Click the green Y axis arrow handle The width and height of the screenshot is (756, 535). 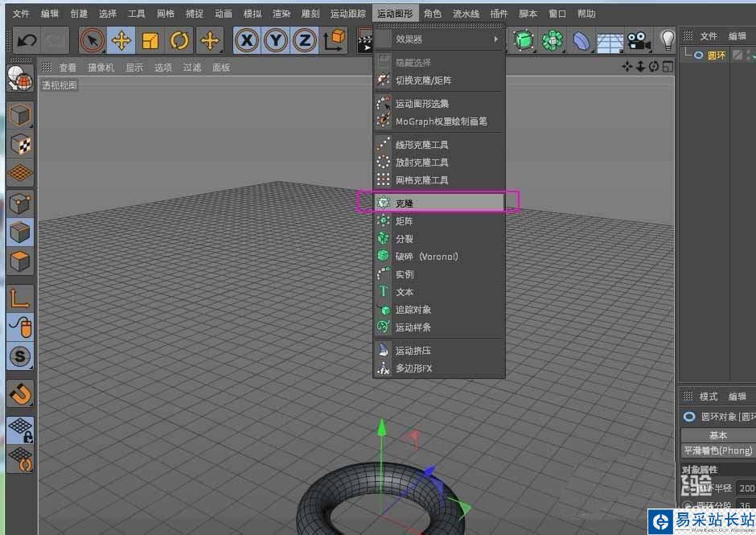tap(382, 427)
